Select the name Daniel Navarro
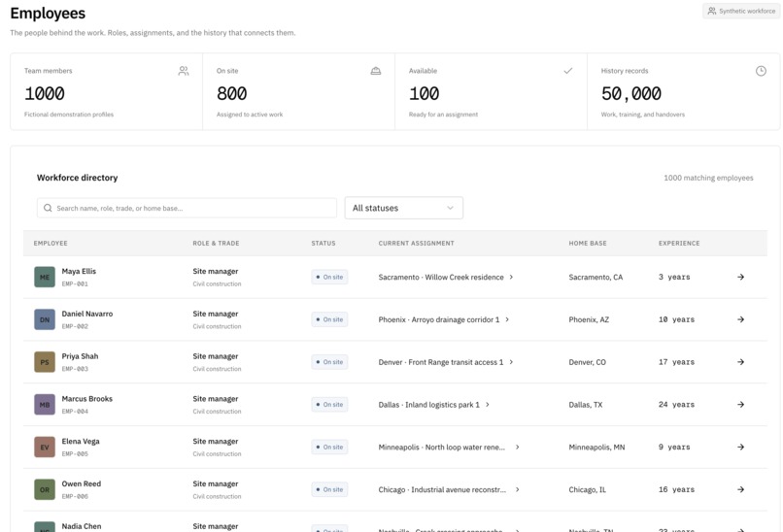The width and height of the screenshot is (783, 532). coord(87,314)
